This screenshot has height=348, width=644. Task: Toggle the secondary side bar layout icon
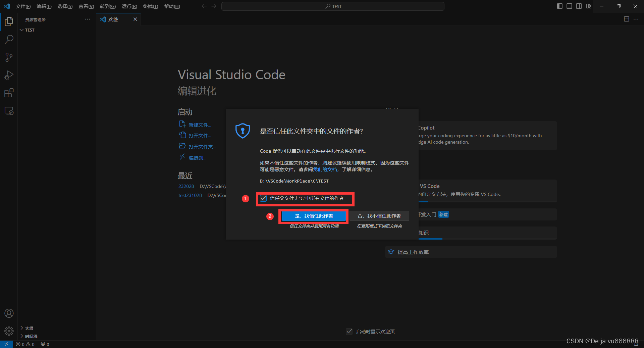579,6
